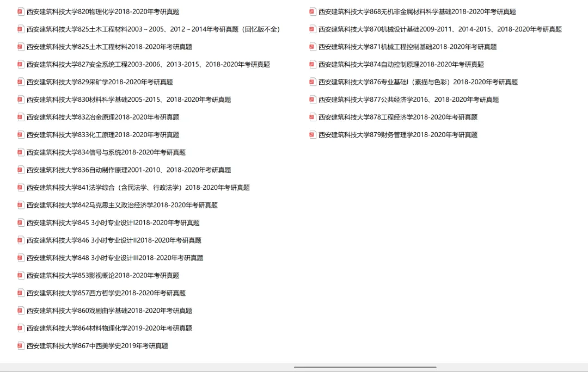This screenshot has height=372, width=588.
Task: Click the horizontal scrollbar thumb at bottom
Action: pos(365,368)
